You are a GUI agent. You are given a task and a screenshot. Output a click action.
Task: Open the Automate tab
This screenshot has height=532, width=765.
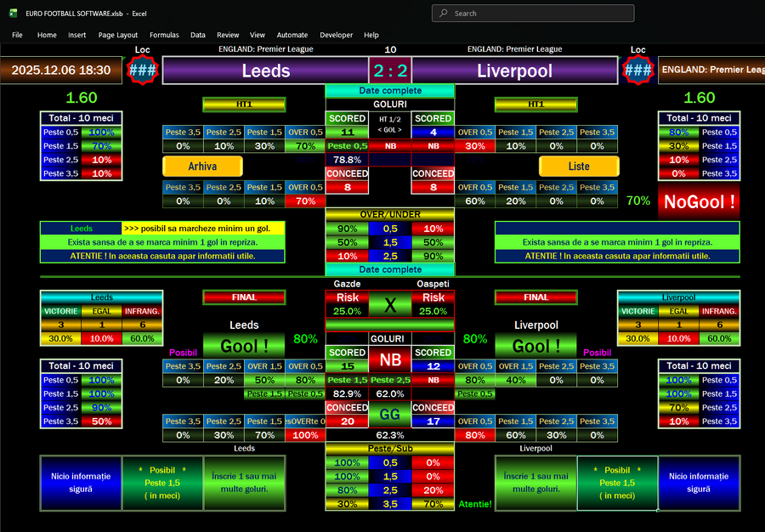292,35
